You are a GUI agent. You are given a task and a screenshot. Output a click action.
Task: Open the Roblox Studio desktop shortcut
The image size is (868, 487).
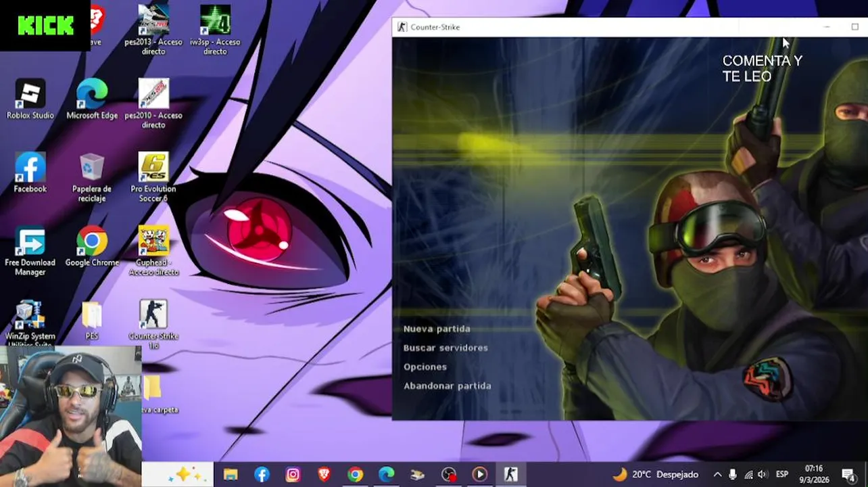[30, 99]
